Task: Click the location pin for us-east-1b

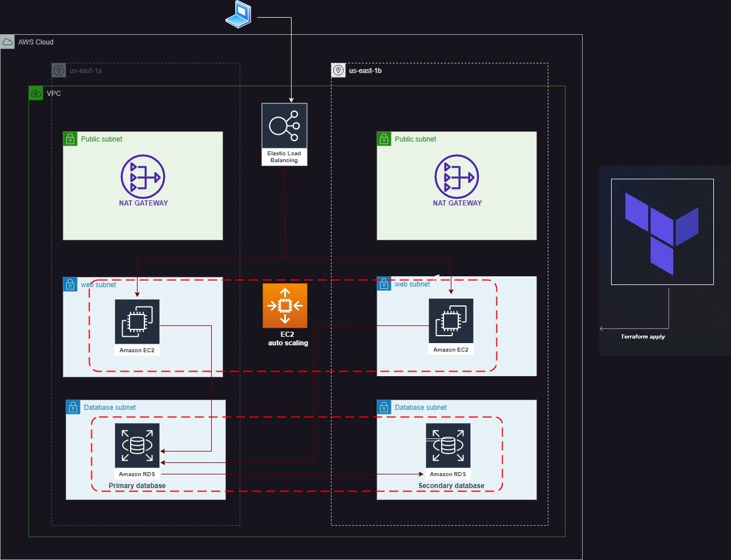Action: tap(338, 70)
